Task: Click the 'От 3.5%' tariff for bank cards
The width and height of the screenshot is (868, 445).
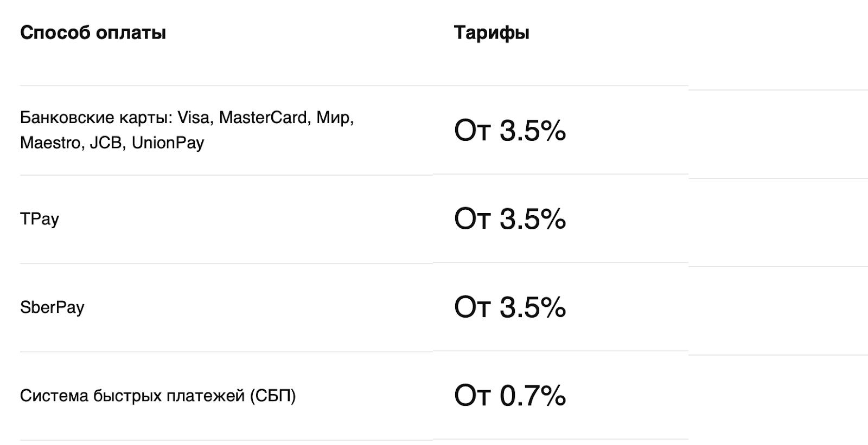Action: point(510,131)
